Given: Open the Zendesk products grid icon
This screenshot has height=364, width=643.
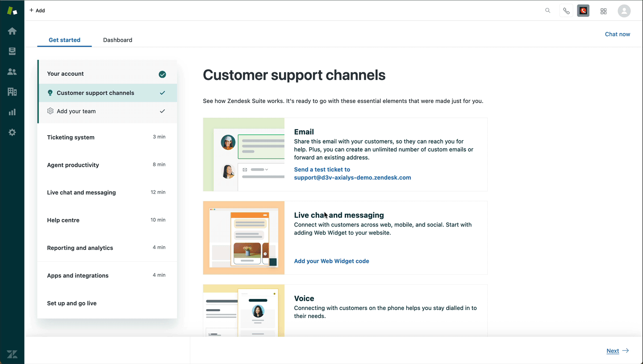Looking at the screenshot, I should click(x=604, y=11).
